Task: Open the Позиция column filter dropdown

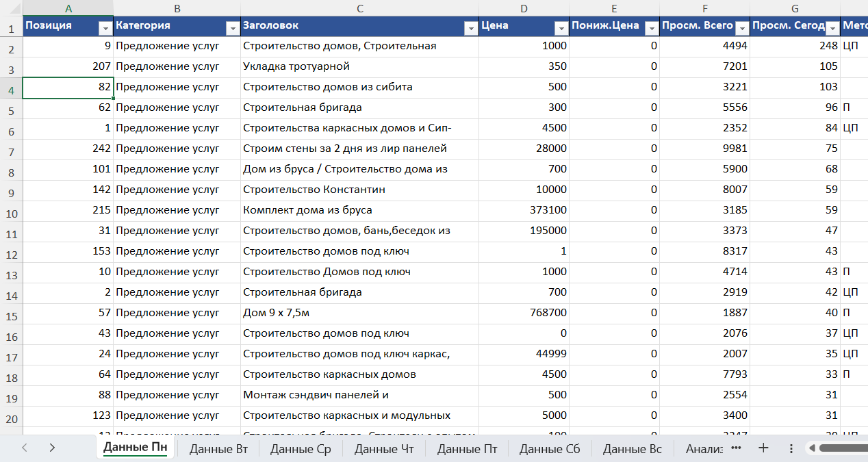Action: 105,27
